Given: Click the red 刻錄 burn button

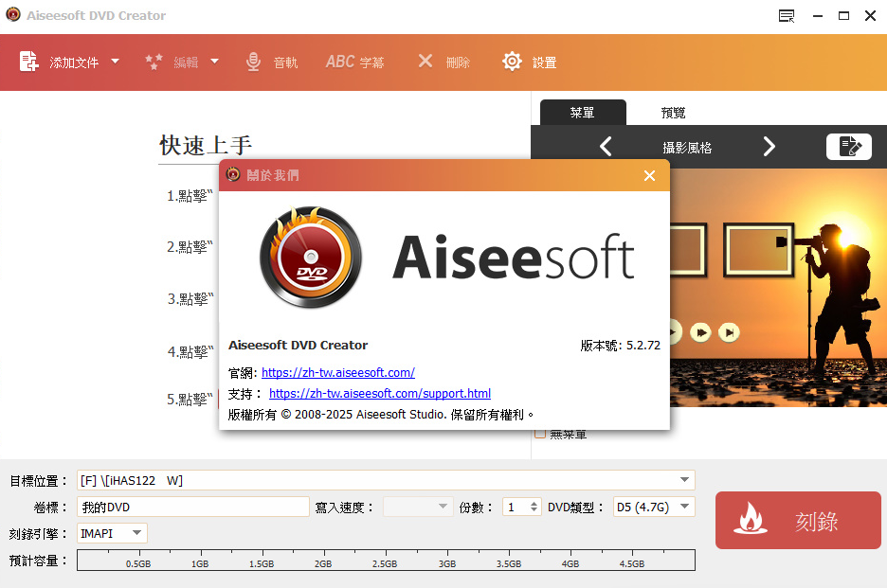Looking at the screenshot, I should (798, 520).
